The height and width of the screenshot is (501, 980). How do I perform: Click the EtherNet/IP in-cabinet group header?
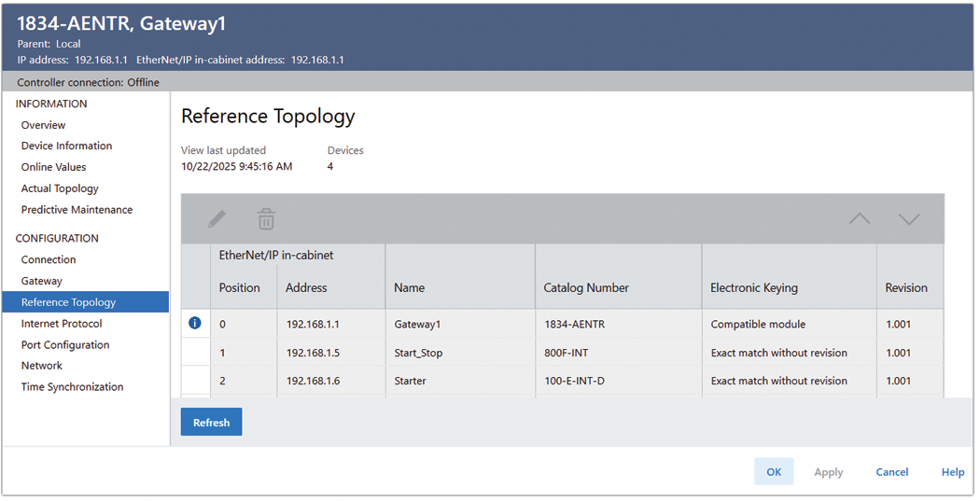pos(276,255)
